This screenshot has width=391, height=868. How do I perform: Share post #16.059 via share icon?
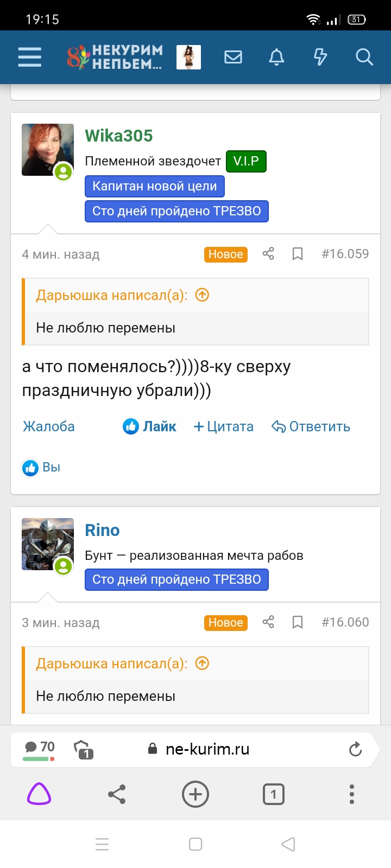[268, 254]
